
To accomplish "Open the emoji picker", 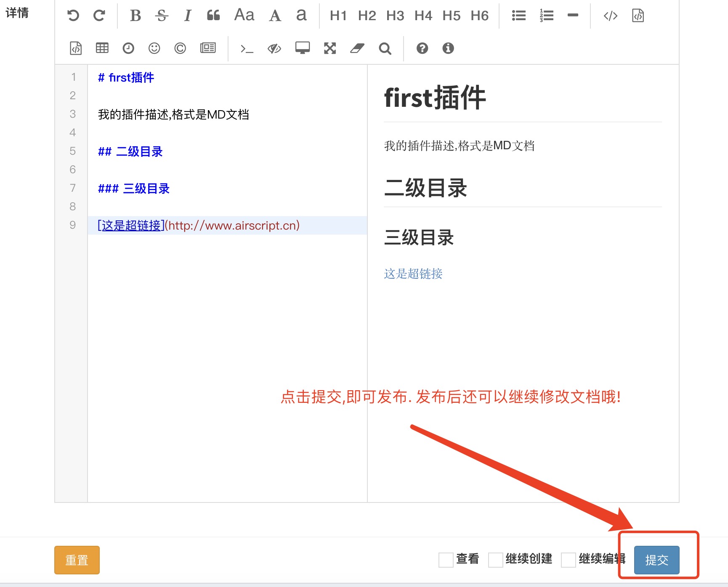I will click(x=154, y=48).
